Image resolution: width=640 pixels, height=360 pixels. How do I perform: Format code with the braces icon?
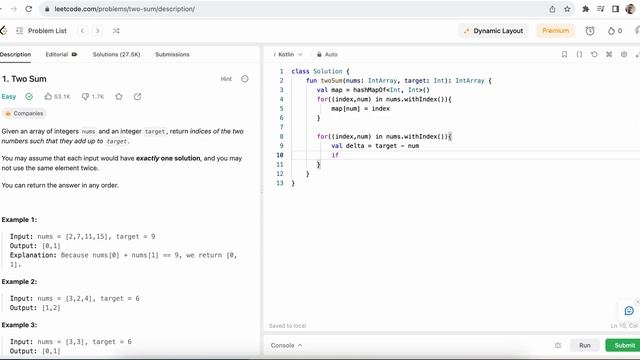pos(579,54)
